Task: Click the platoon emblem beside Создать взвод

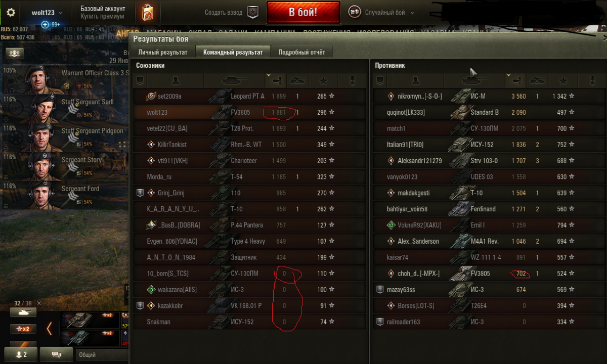Action: pyautogui.click(x=252, y=13)
